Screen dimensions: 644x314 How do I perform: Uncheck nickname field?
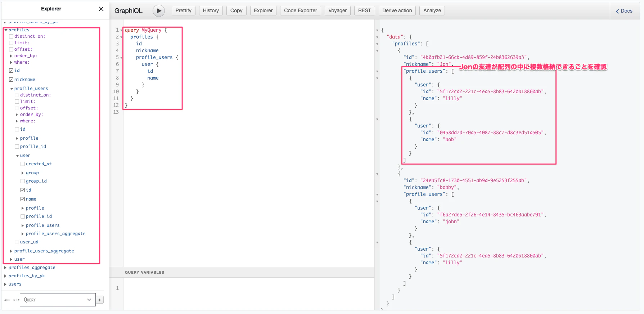coord(11,80)
